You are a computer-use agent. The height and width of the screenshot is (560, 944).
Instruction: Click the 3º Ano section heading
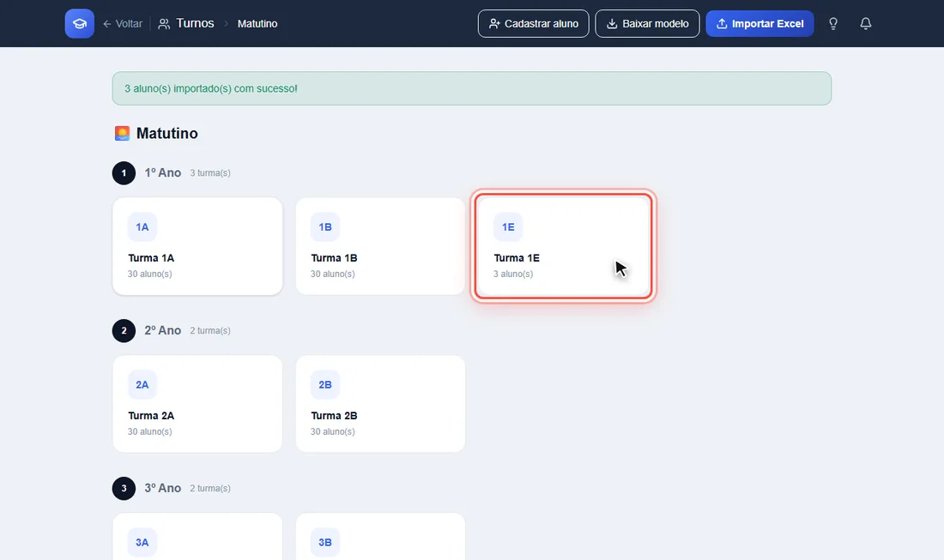pos(162,488)
